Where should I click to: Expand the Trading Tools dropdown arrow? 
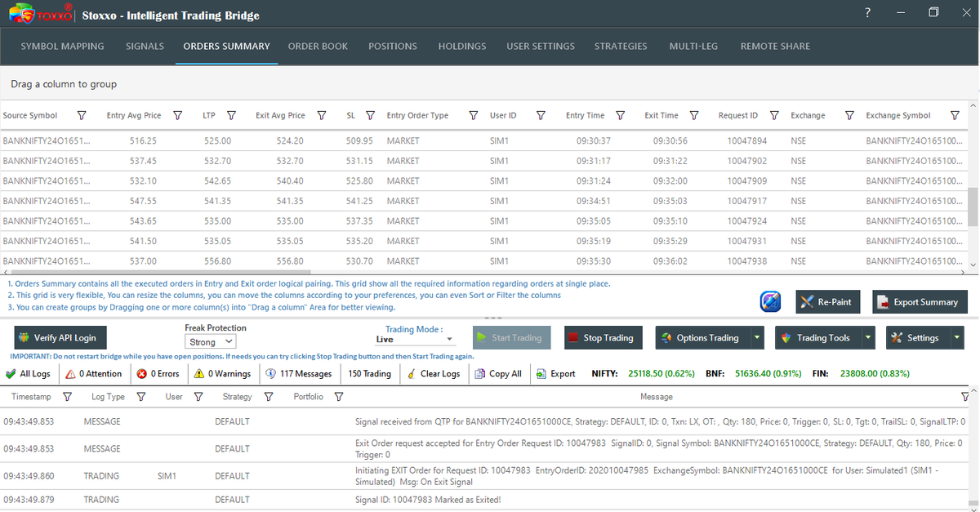[x=868, y=338]
